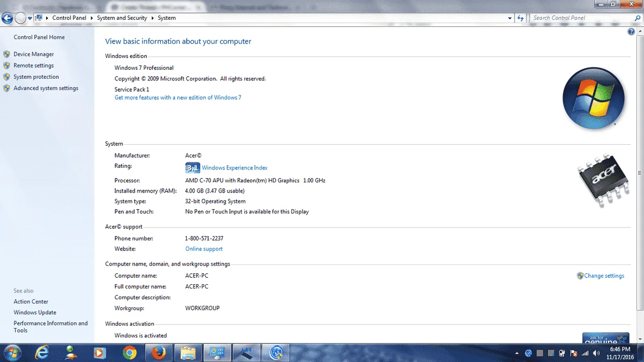Open Windows Update link

pos(35,312)
